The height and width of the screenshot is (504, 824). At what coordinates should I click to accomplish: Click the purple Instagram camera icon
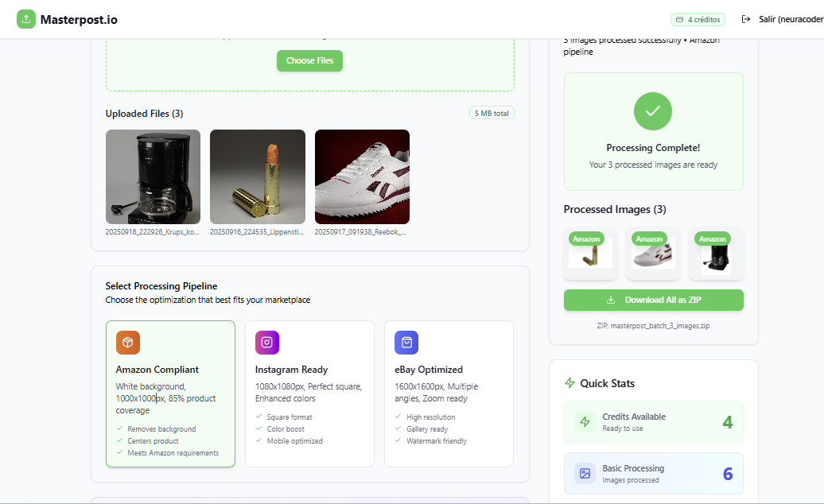pos(266,343)
